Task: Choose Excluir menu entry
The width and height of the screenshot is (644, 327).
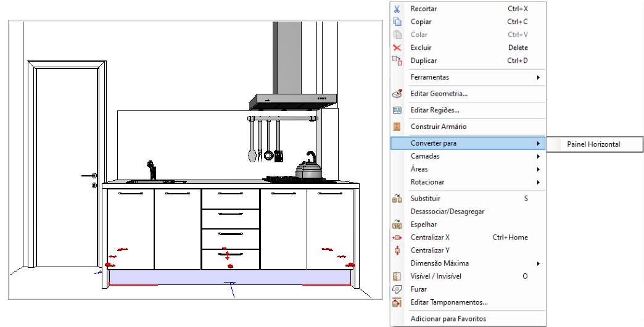Action: pos(468,48)
